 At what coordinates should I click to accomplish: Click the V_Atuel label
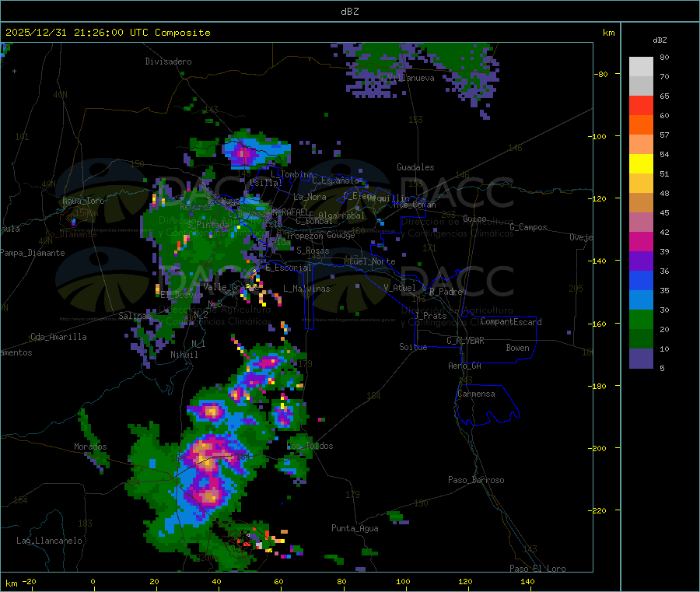tap(400, 288)
